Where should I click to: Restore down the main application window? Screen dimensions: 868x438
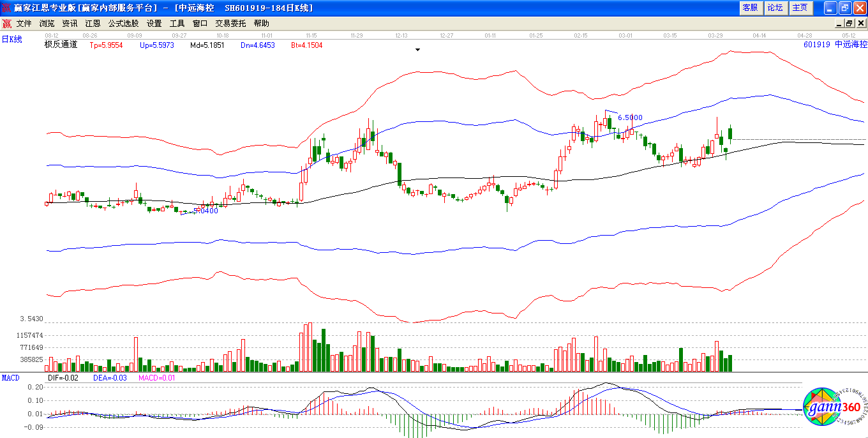coord(845,8)
